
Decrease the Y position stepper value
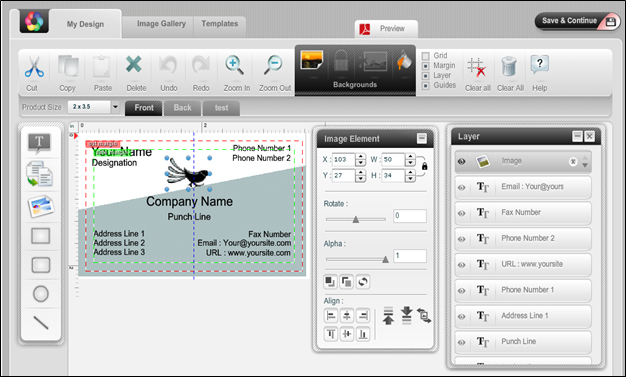(361, 179)
